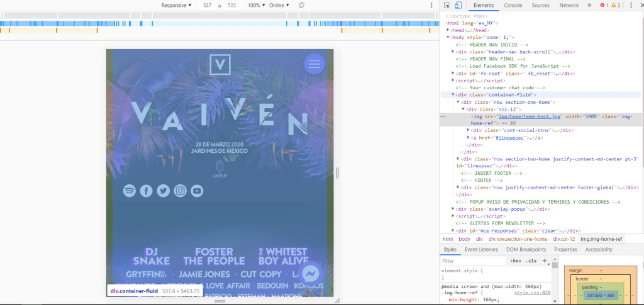
Task: Toggle the :hov element state pane
Action: 516,260
